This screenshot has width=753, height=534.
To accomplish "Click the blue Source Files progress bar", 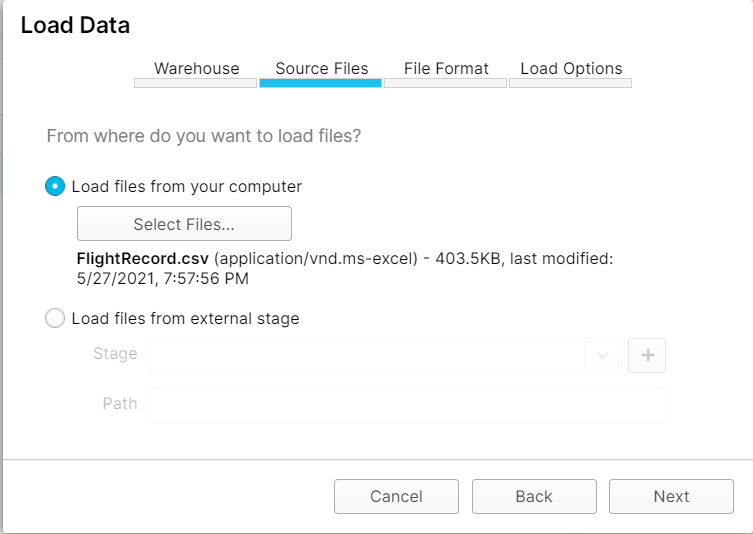I will click(320, 83).
